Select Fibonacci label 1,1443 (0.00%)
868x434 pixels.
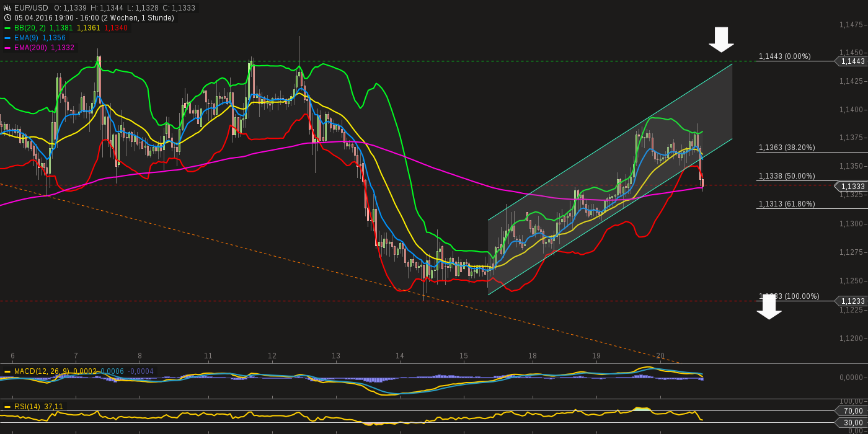[784, 56]
